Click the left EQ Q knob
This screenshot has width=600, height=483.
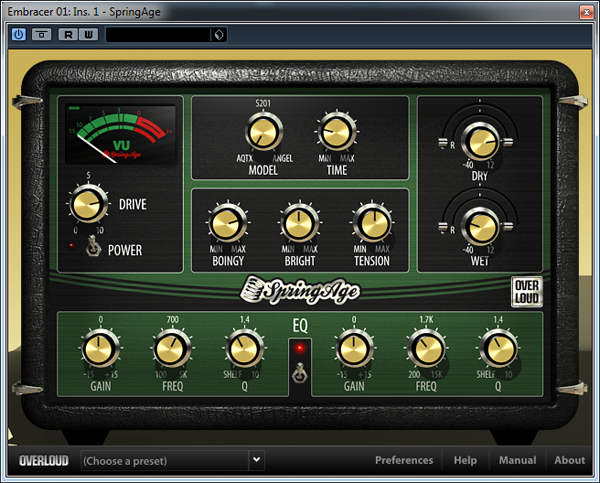click(x=244, y=349)
